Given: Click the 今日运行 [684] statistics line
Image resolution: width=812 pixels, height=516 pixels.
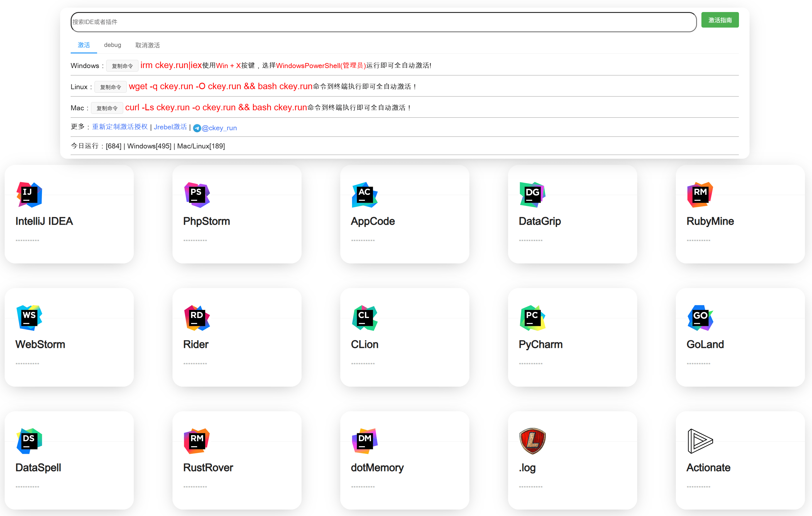Looking at the screenshot, I should (148, 146).
